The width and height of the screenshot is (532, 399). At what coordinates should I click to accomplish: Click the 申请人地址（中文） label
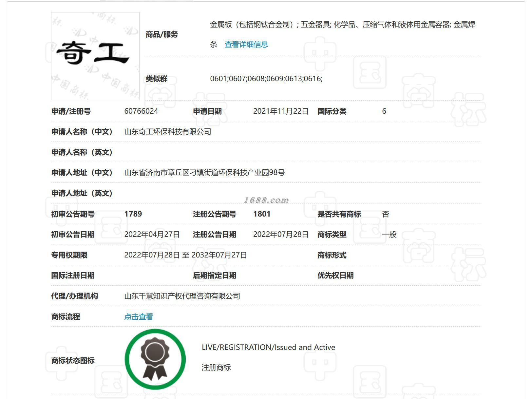tap(82, 173)
